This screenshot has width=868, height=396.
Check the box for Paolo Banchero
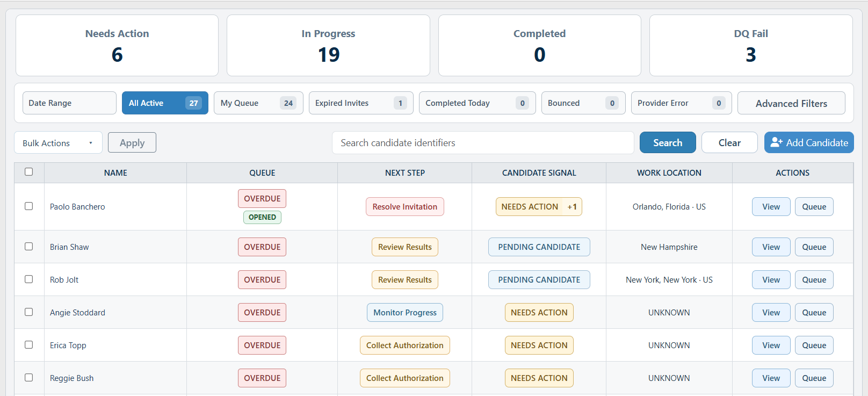click(x=29, y=206)
